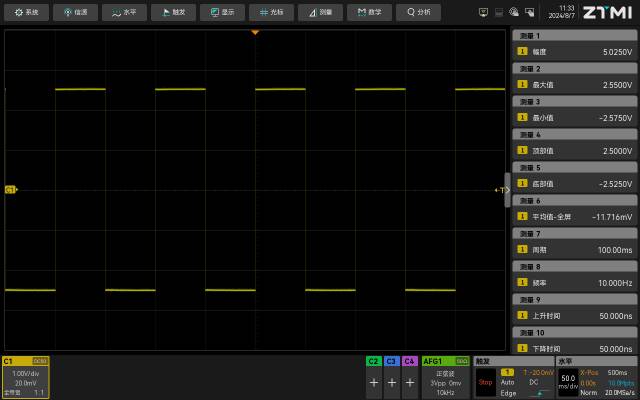Viewport: 640px width, 400px height.
Task: Collapse the measurement panel with side handle
Action: point(507,190)
